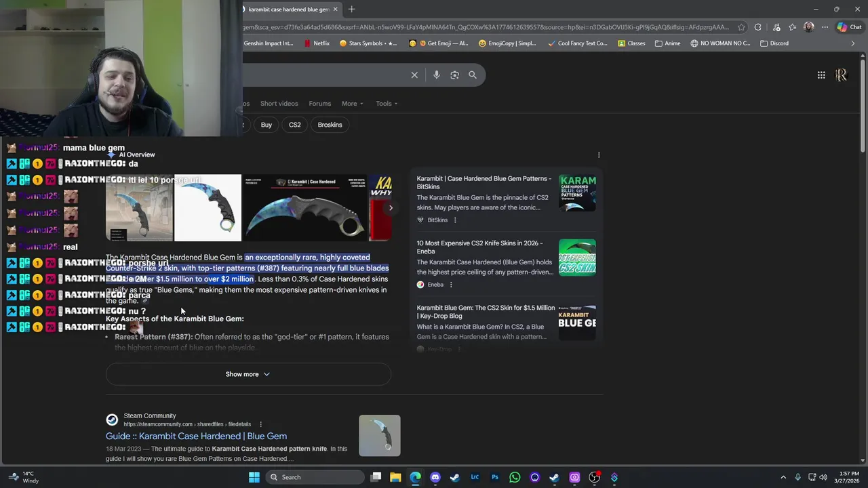This screenshot has width=868, height=488.
Task: Expand the More search filters dropdown
Action: coord(353,104)
